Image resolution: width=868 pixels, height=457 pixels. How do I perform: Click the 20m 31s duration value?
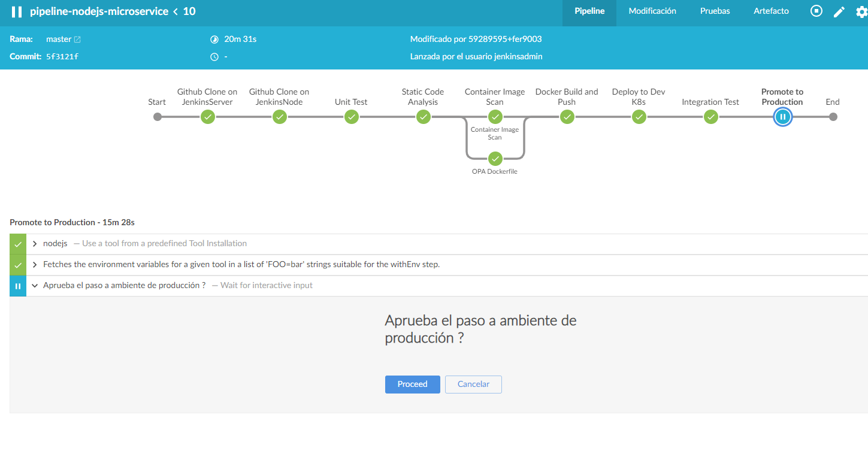click(240, 40)
